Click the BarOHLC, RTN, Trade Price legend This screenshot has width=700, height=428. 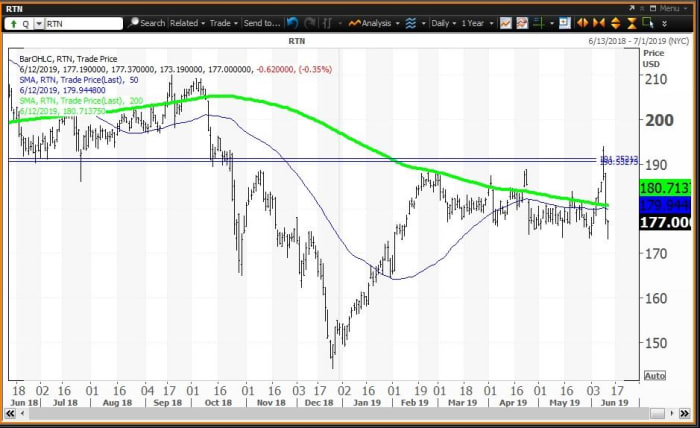click(x=68, y=58)
